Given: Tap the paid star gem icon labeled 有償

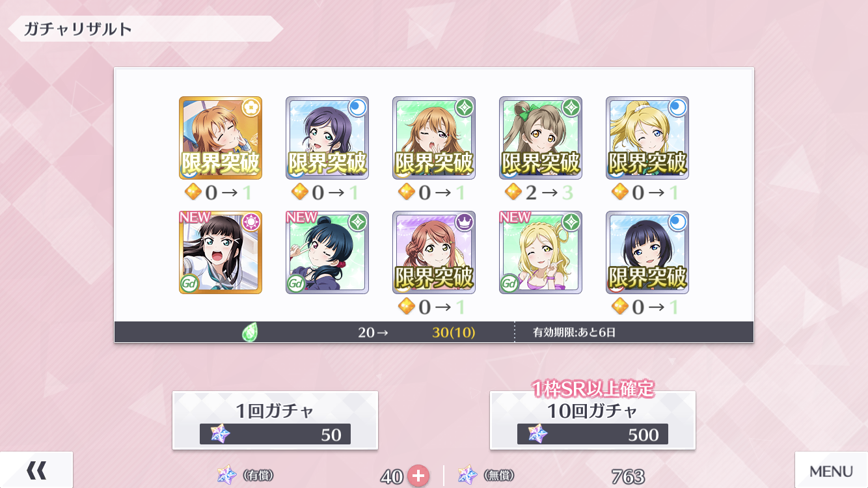Looking at the screenshot, I should pos(227,475).
